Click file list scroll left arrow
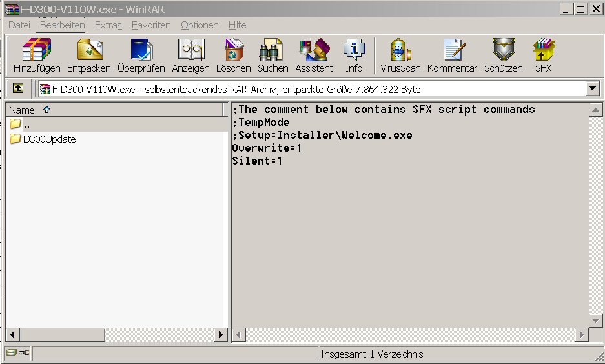Viewport: 605px width, 364px height. (x=13, y=335)
